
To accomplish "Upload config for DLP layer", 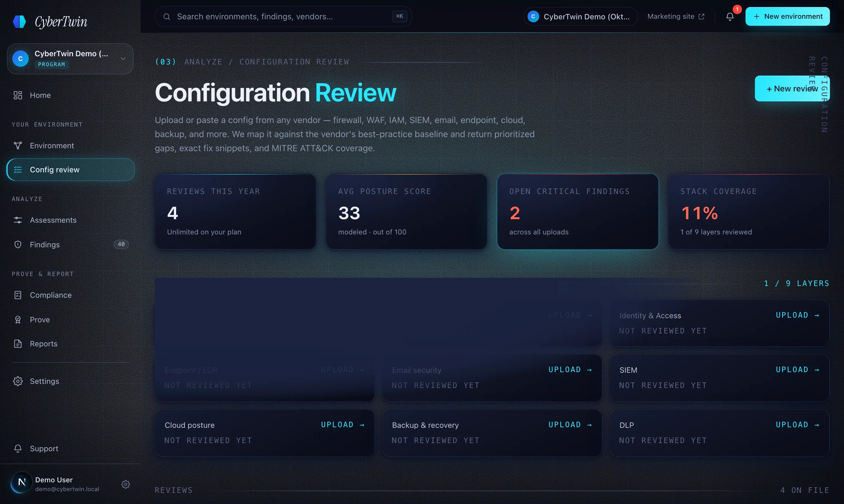I will click(797, 425).
